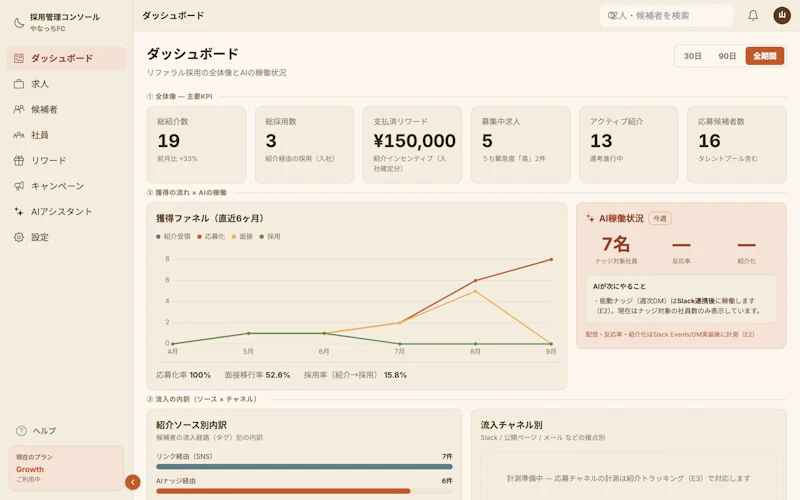The width and height of the screenshot is (800, 500).
Task: Select the 90日 period filter
Action: 727,56
